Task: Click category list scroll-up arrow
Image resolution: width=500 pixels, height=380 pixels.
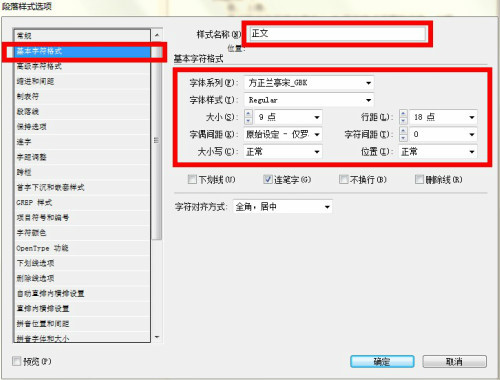Action: (x=157, y=35)
